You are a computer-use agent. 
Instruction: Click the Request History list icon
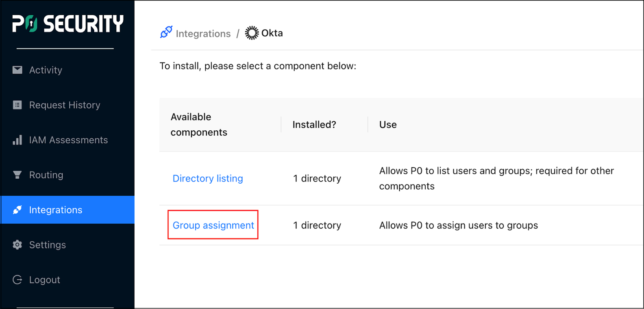point(17,105)
